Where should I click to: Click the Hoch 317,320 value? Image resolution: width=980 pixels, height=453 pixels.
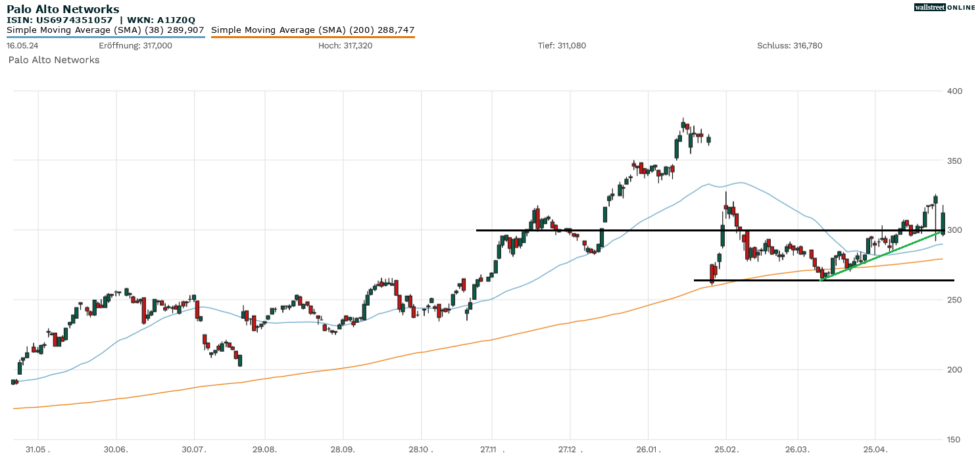pos(346,46)
